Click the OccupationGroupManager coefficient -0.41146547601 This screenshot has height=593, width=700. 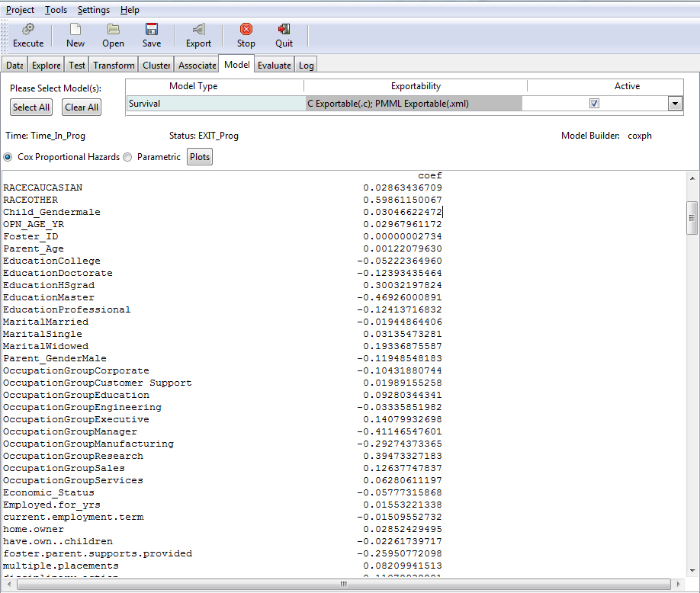pos(399,432)
